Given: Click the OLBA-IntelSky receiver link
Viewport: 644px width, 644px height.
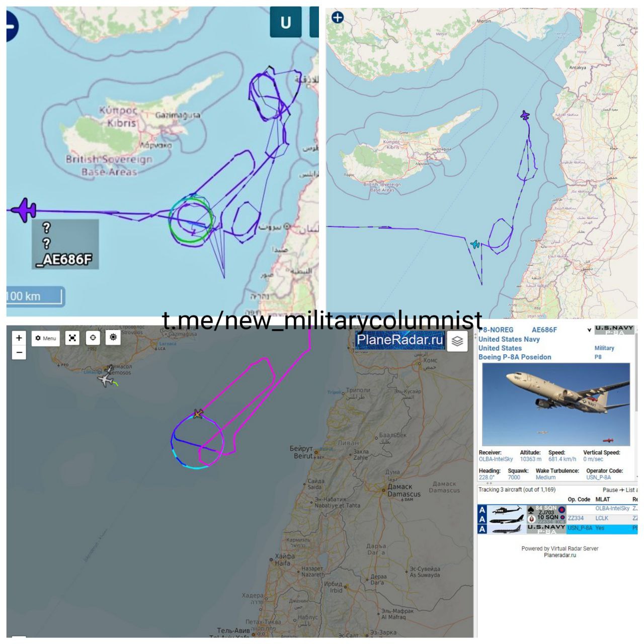Looking at the screenshot, I should (x=496, y=459).
